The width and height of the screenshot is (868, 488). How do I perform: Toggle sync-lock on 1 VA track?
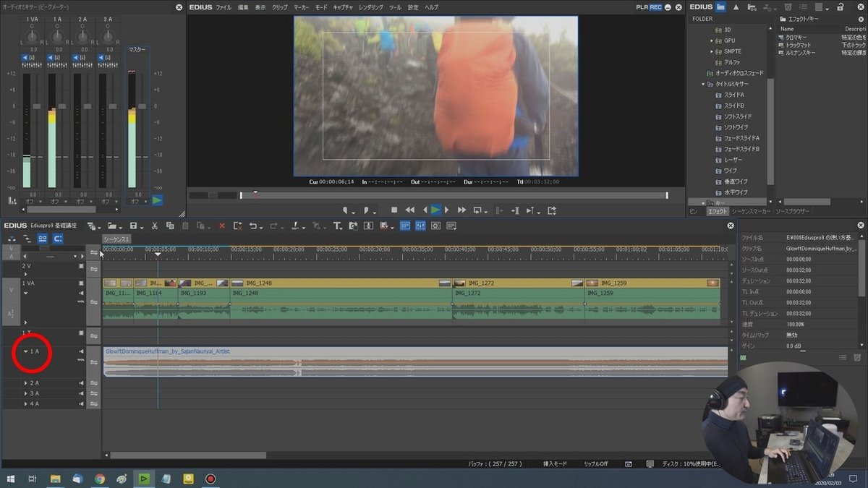tap(93, 301)
